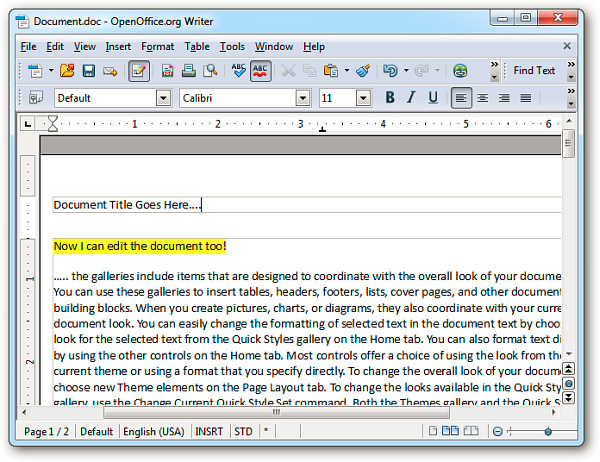Click the Save document icon

[88, 71]
